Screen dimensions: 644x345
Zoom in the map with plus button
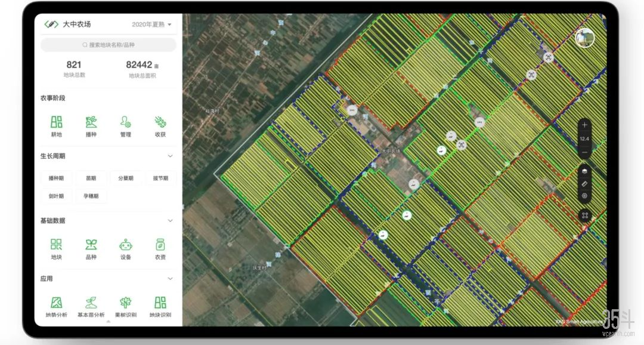(x=584, y=125)
